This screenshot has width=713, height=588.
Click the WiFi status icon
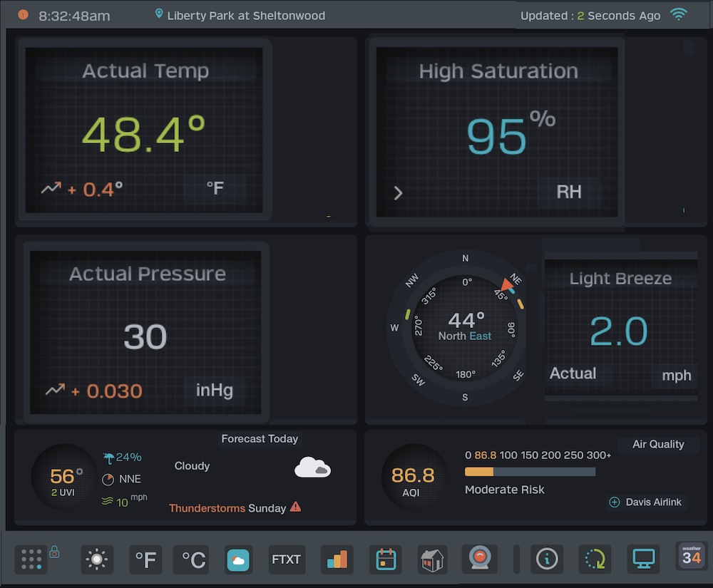[679, 14]
